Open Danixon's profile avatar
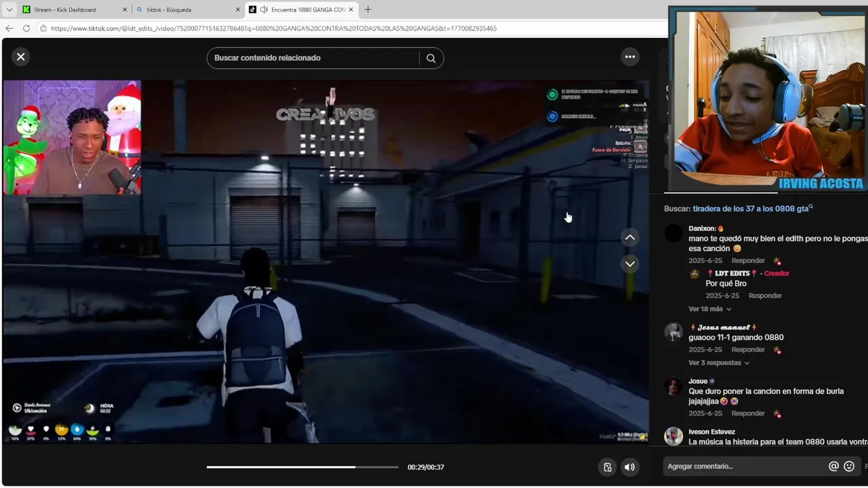868x488 pixels. click(673, 234)
